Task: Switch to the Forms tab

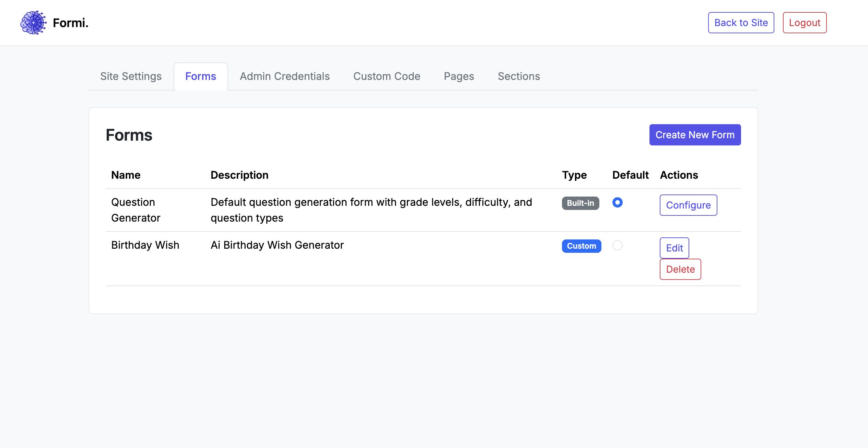Action: [x=200, y=76]
